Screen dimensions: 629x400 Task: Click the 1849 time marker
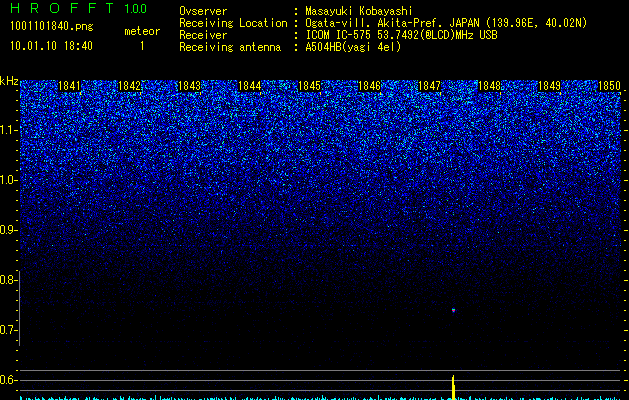pyautogui.click(x=550, y=86)
